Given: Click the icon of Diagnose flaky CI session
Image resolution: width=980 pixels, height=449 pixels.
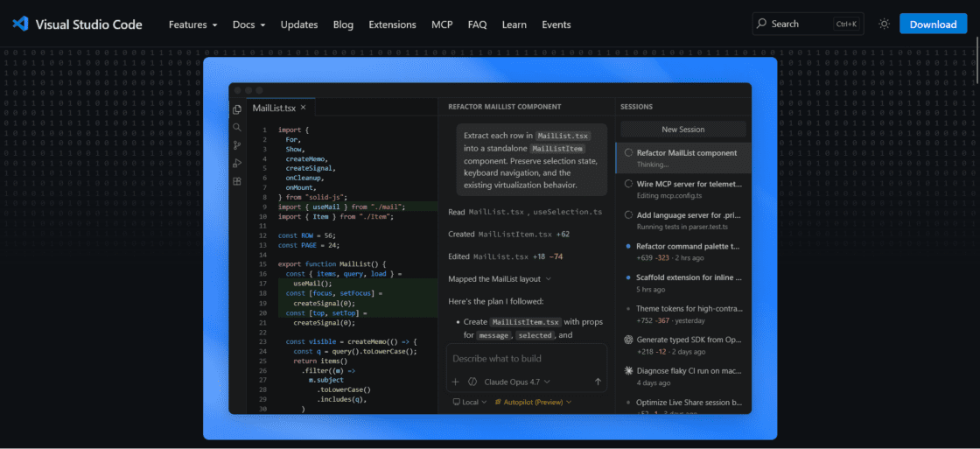Looking at the screenshot, I should pos(628,371).
